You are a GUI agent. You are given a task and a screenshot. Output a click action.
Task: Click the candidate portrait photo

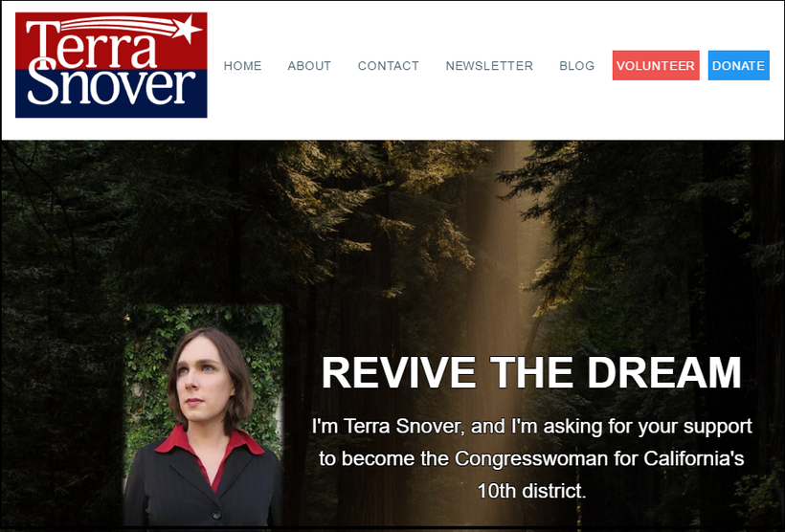(204, 415)
